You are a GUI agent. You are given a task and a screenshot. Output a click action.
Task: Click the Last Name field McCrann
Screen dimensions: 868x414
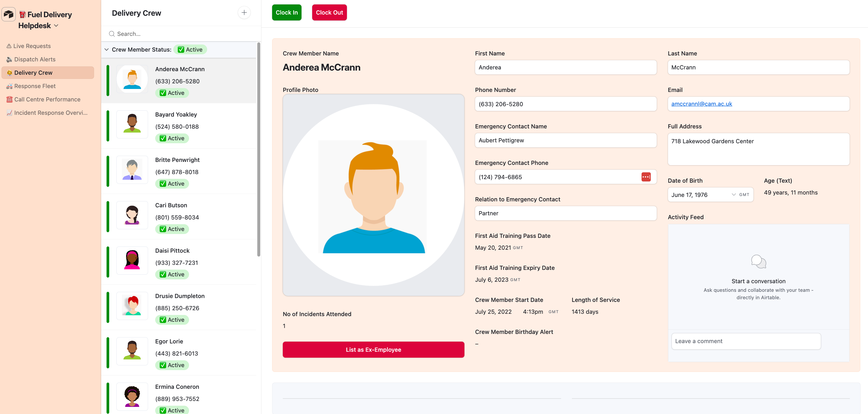tap(758, 67)
